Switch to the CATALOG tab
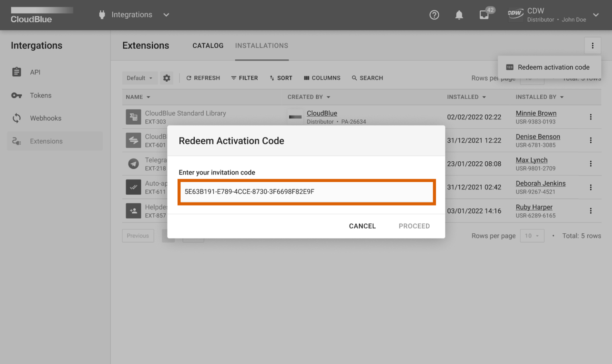Viewport: 612px width, 364px height. click(x=208, y=45)
